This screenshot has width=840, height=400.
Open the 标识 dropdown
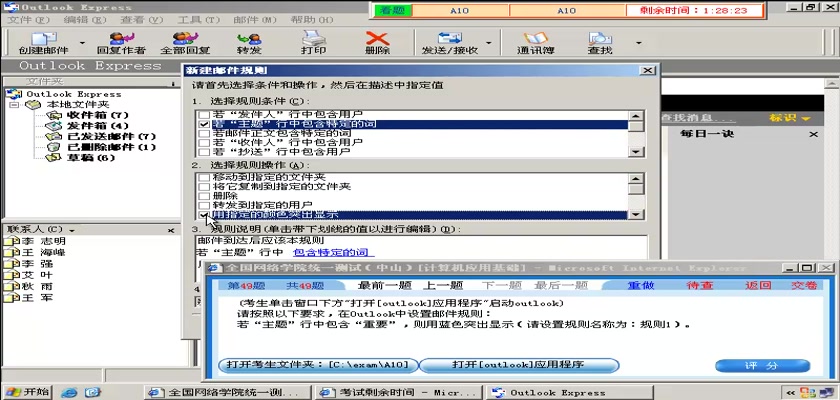point(790,118)
